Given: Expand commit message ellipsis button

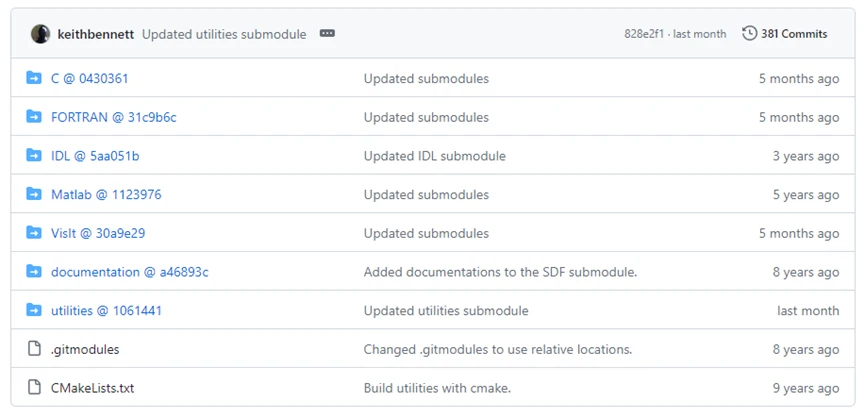Looking at the screenshot, I should coord(327,34).
